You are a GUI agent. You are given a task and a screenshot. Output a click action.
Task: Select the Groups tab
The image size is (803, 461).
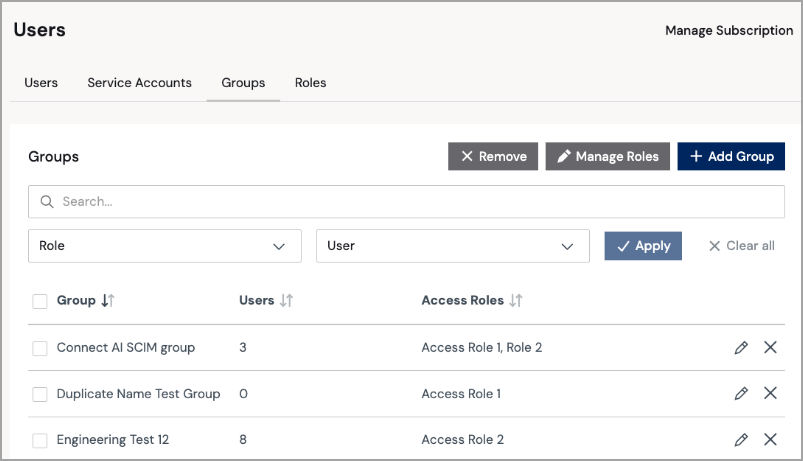[243, 83]
